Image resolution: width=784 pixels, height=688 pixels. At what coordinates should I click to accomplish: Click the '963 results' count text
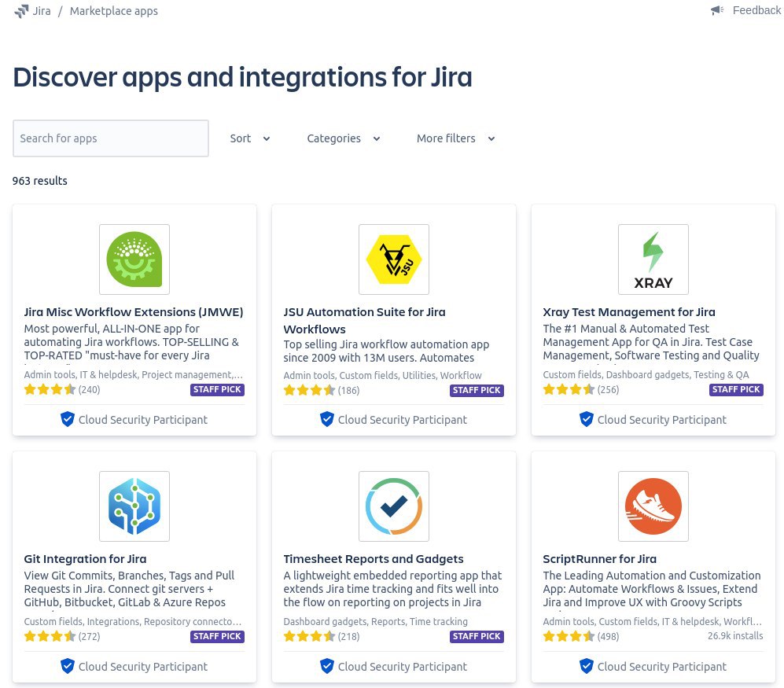[x=40, y=181]
